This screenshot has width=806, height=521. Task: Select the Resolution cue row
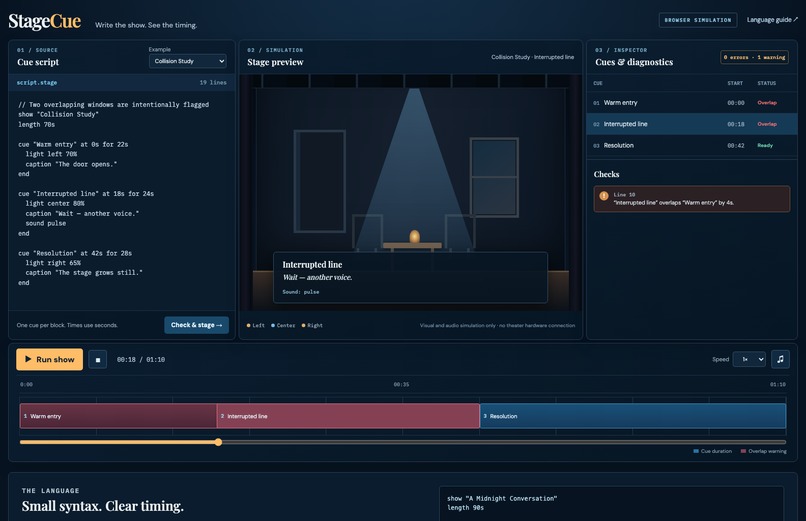[692, 145]
